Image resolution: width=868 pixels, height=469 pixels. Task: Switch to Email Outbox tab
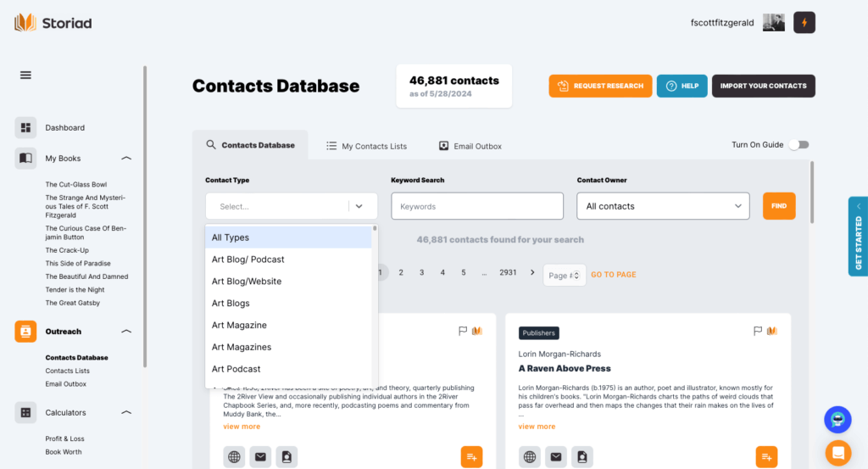(470, 146)
